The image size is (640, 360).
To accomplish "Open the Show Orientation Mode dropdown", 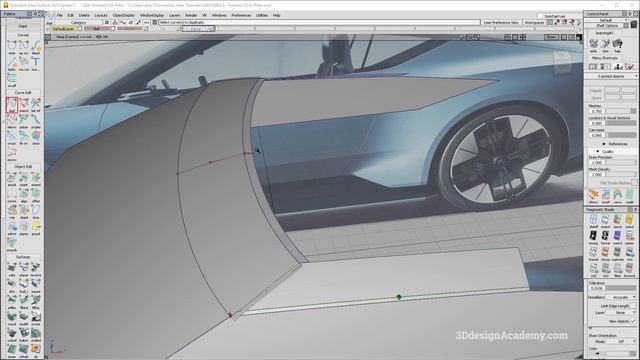I will tap(620, 341).
